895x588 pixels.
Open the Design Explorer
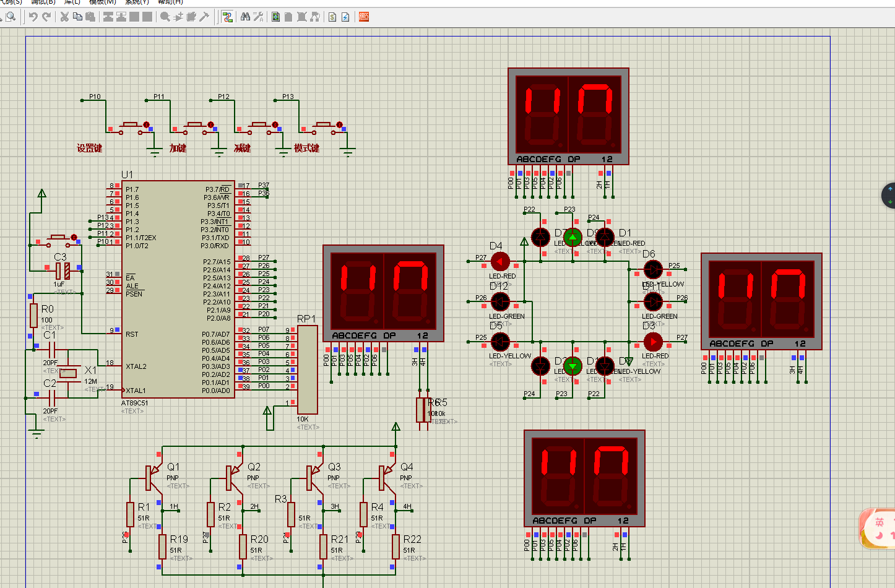click(276, 17)
